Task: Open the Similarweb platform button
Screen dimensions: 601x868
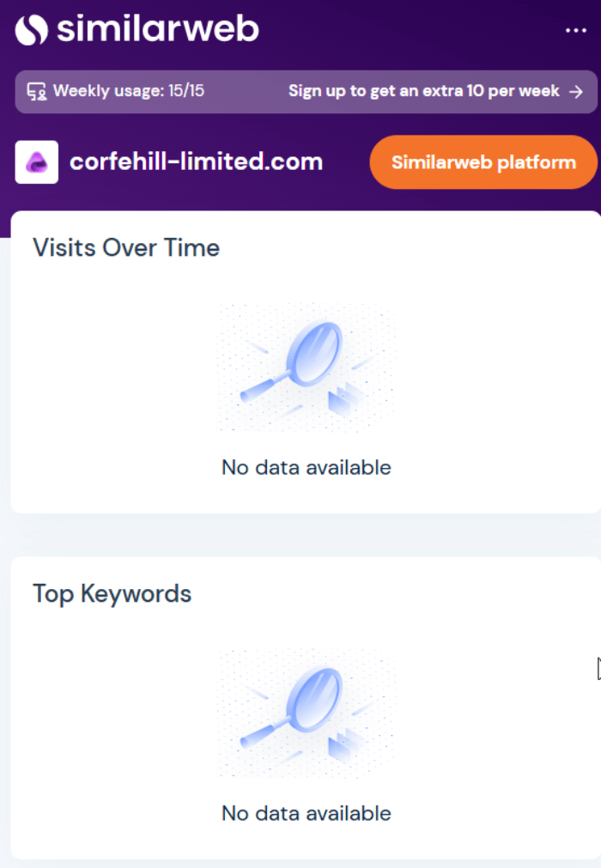Action: (x=483, y=162)
